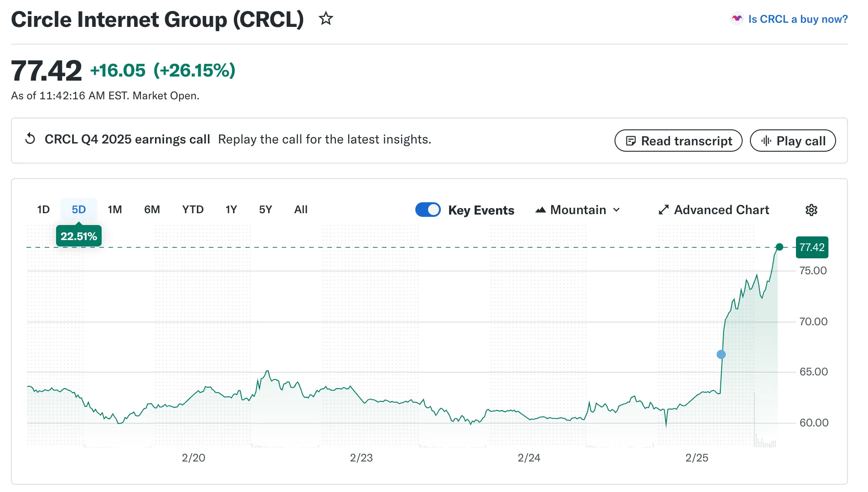Open the "Is CRCL a buy now?" link

[x=798, y=19]
